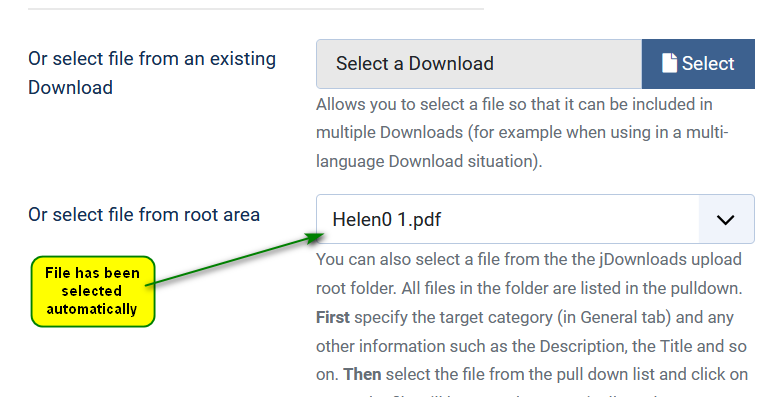Click the gray horizontal divider line
767x397 pixels.
tap(256, 9)
